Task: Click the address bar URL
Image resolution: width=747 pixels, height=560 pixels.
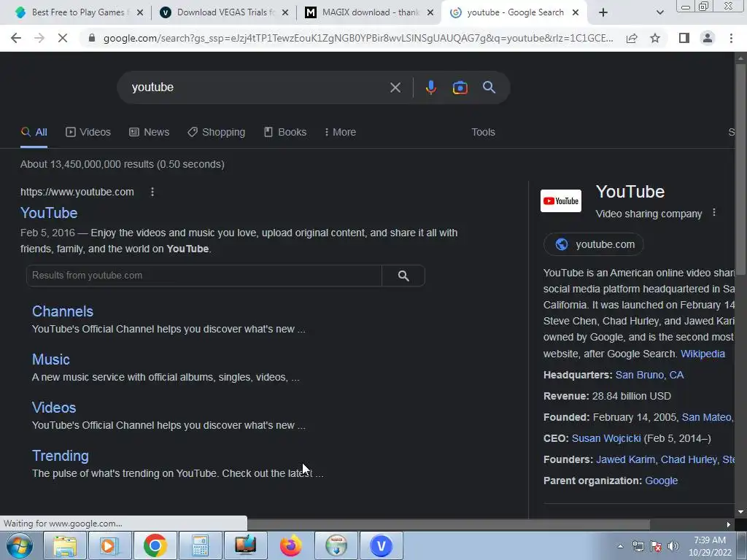Action: coord(358,38)
